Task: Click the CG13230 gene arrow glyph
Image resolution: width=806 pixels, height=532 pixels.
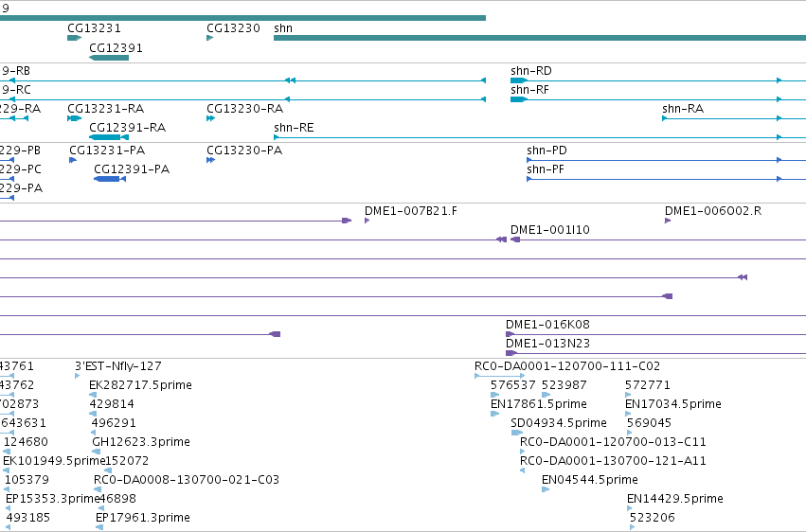Action: point(209,38)
